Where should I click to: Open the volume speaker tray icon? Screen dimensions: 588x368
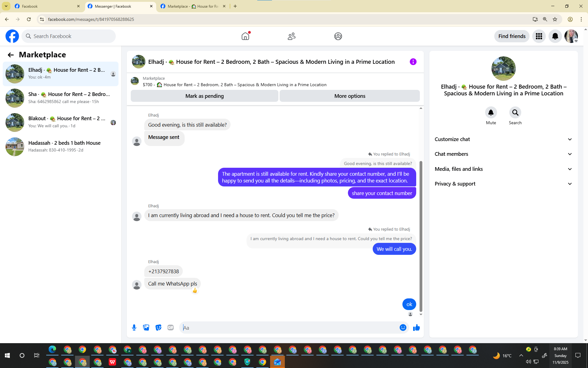528,362
